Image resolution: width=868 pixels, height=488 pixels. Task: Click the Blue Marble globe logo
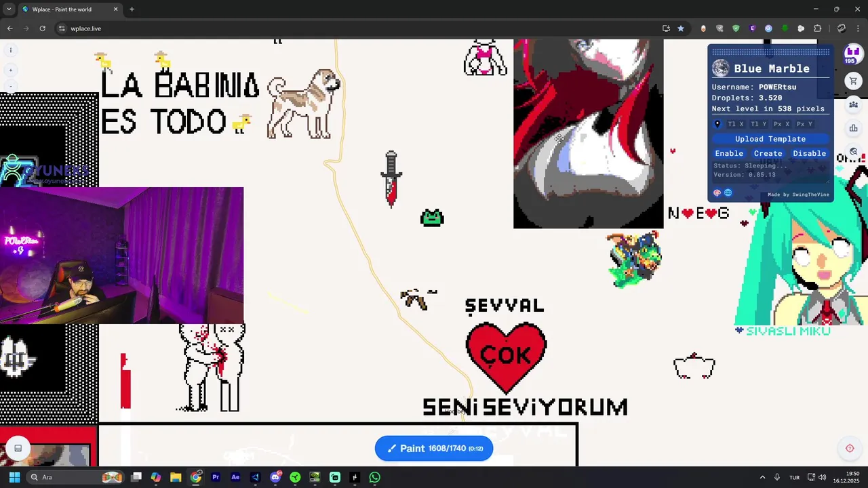coord(720,68)
